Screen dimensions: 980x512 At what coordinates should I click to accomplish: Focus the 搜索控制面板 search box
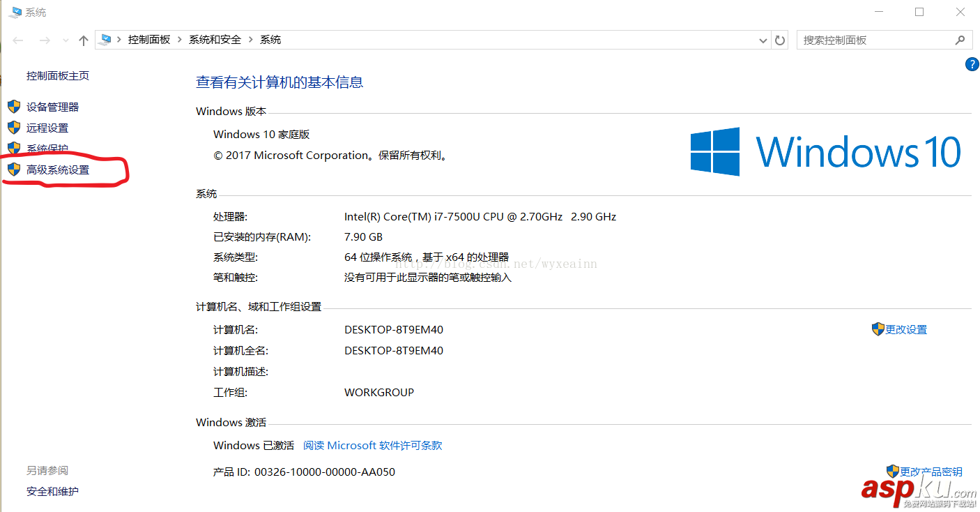[x=884, y=40]
